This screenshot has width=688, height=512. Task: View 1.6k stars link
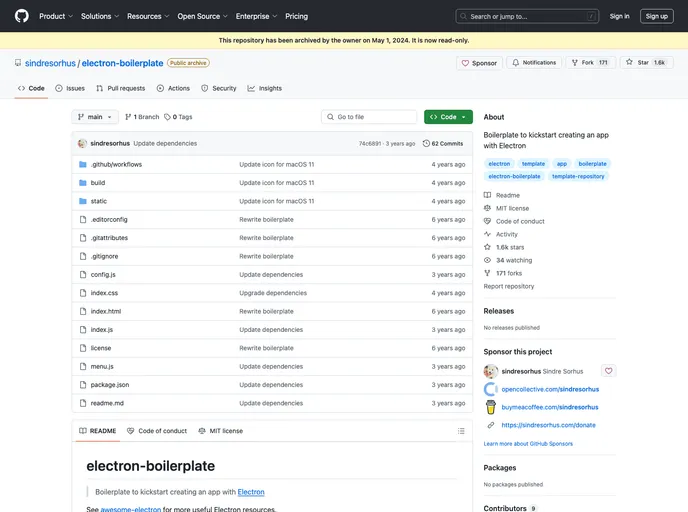tap(504, 247)
